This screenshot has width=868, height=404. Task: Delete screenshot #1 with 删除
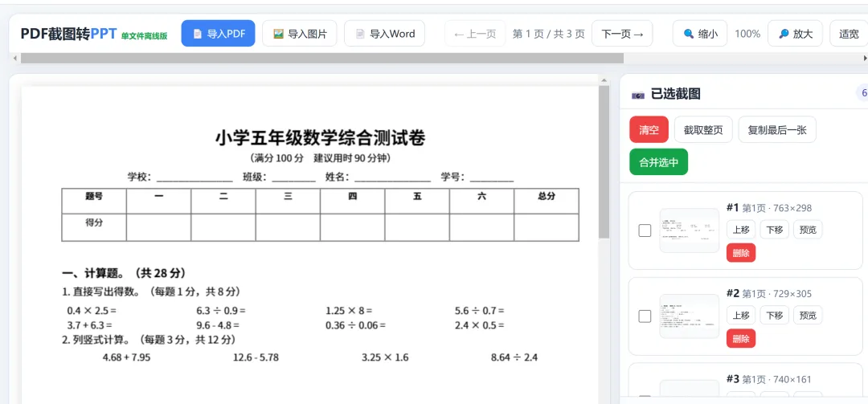click(x=741, y=253)
